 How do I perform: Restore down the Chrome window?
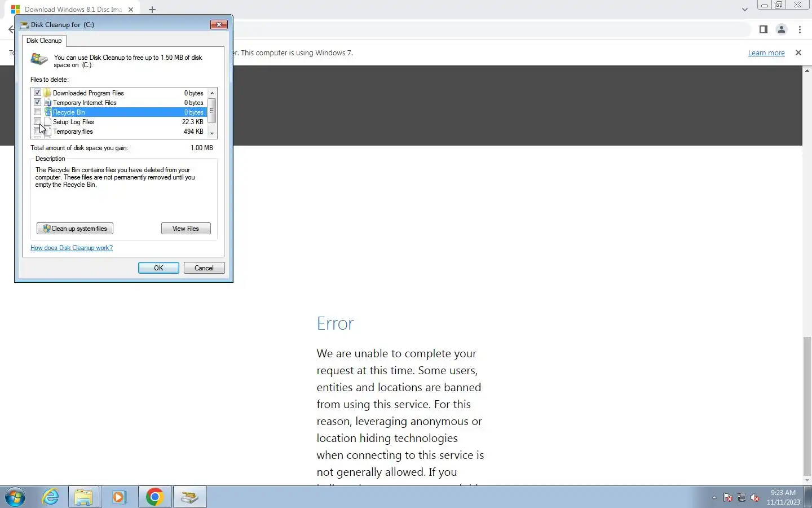pyautogui.click(x=779, y=5)
